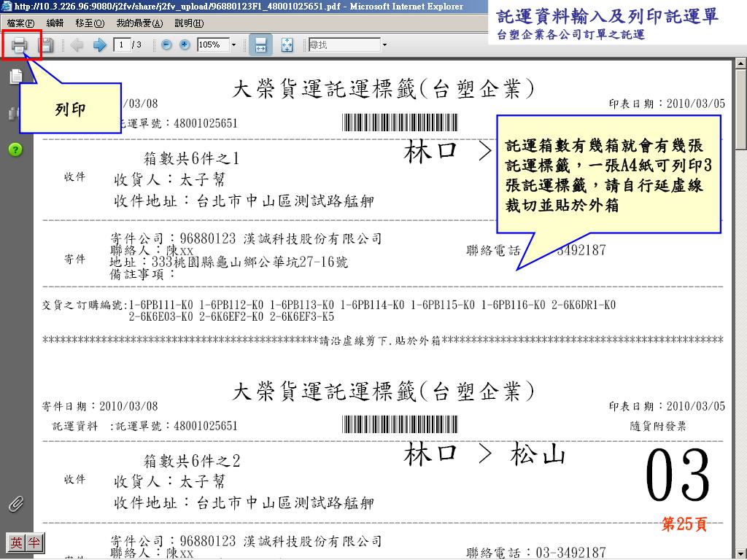Open the attachments paperclip panel

pyautogui.click(x=16, y=505)
